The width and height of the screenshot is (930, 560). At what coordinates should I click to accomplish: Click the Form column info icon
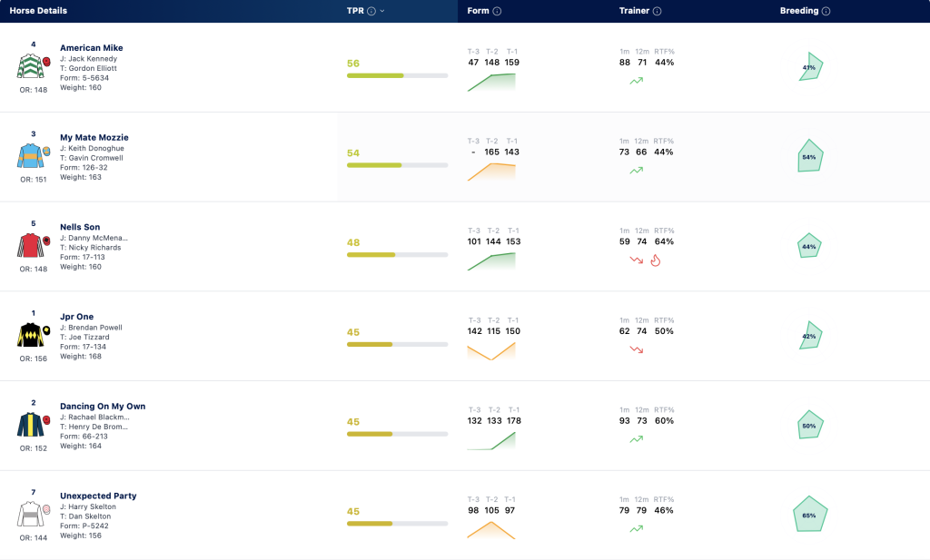pyautogui.click(x=497, y=11)
